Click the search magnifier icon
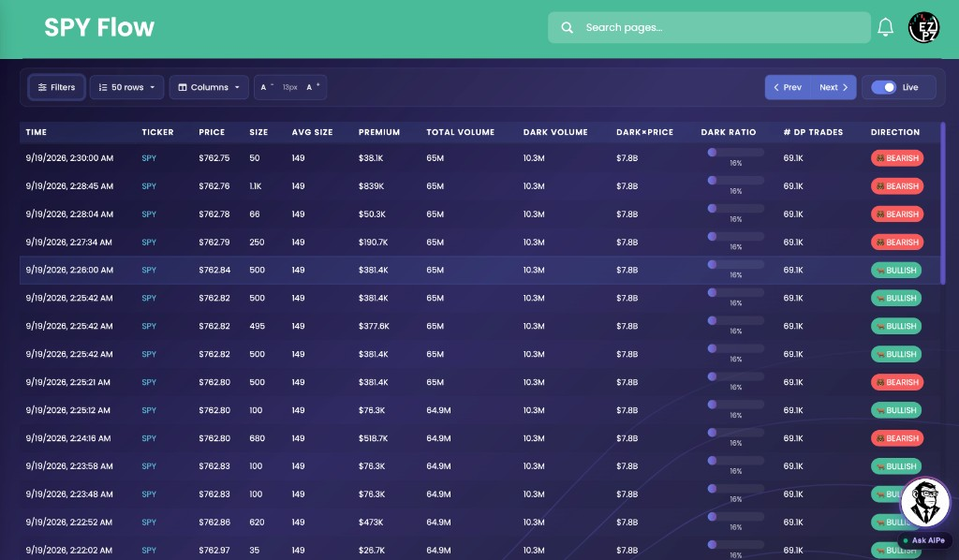 point(567,27)
